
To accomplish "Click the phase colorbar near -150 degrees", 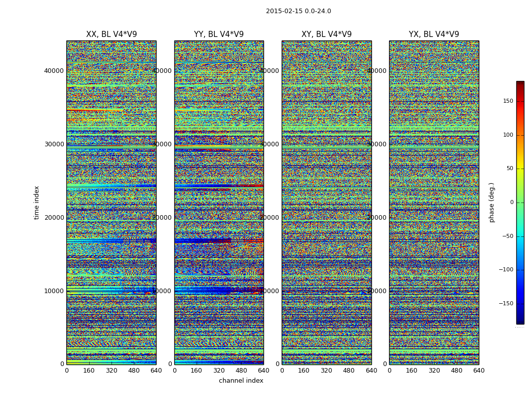I will (x=520, y=303).
